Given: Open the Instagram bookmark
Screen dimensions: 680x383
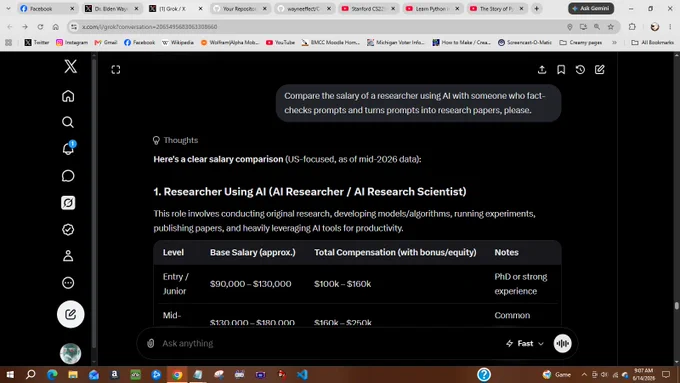Looking at the screenshot, I should coord(72,42).
